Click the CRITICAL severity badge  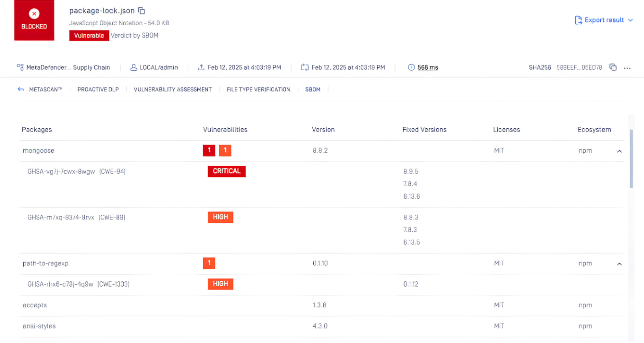[226, 171]
